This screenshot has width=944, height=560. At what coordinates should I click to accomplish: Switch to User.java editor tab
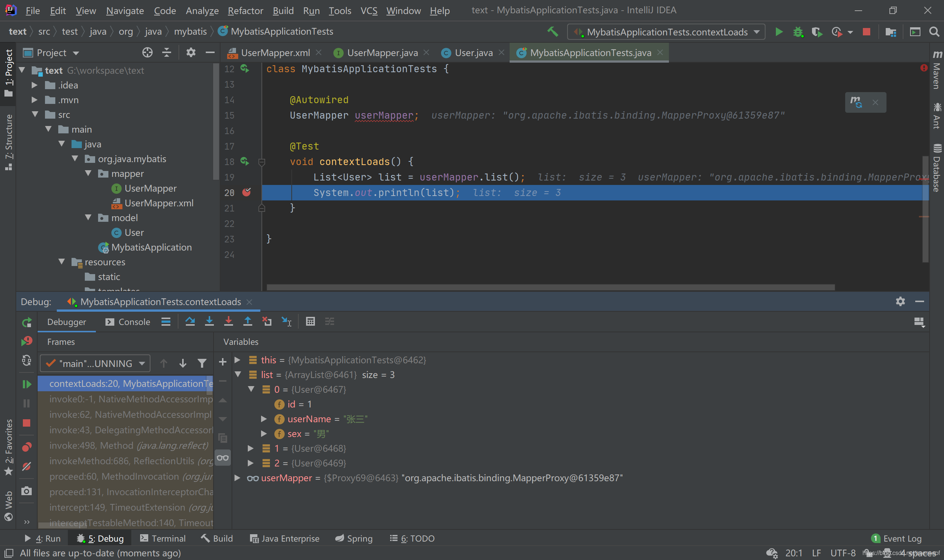[x=473, y=52]
